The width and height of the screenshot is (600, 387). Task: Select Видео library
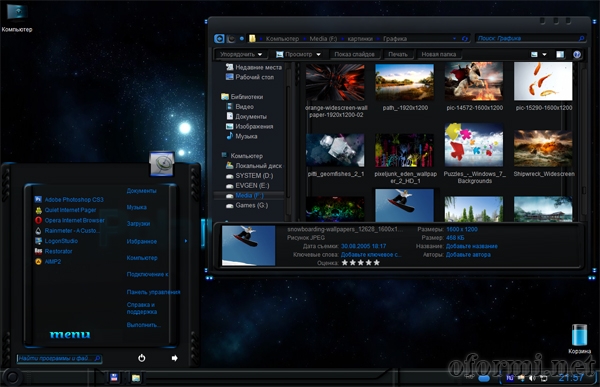[x=240, y=106]
